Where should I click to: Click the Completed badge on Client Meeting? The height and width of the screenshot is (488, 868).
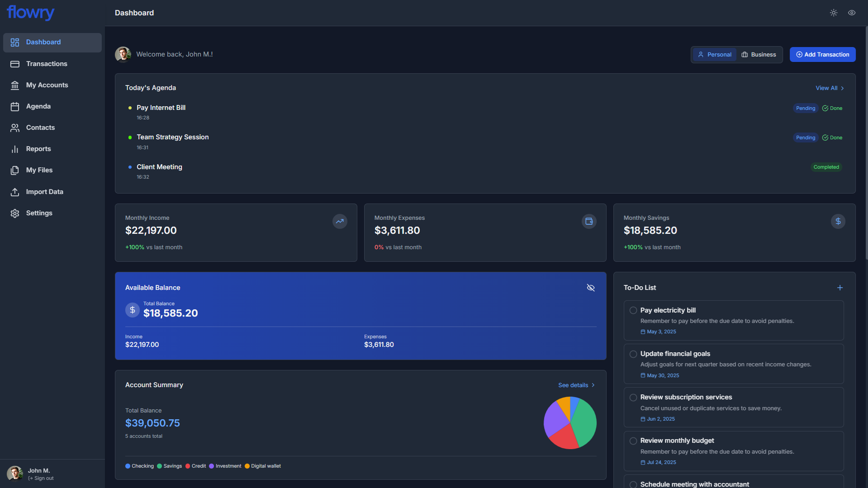(826, 167)
